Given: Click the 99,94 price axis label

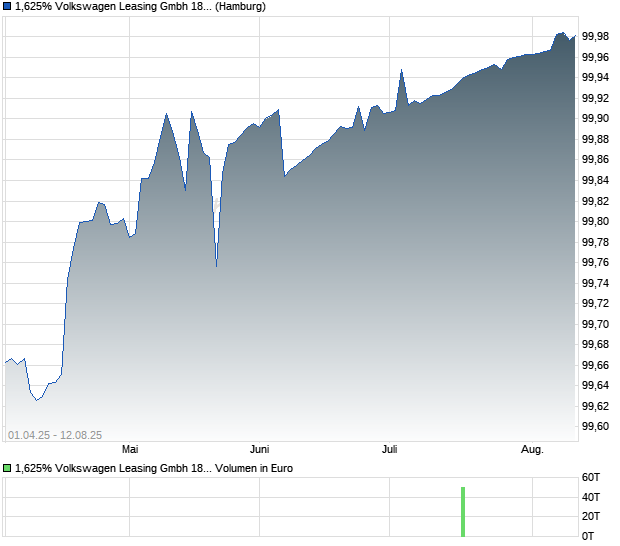Looking at the screenshot, I should [595, 77].
